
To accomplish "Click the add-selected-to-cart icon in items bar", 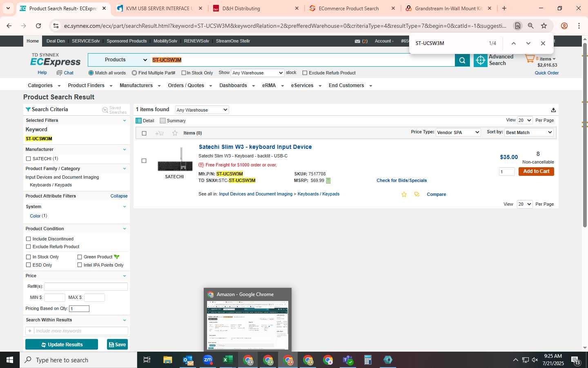I will coord(160,133).
